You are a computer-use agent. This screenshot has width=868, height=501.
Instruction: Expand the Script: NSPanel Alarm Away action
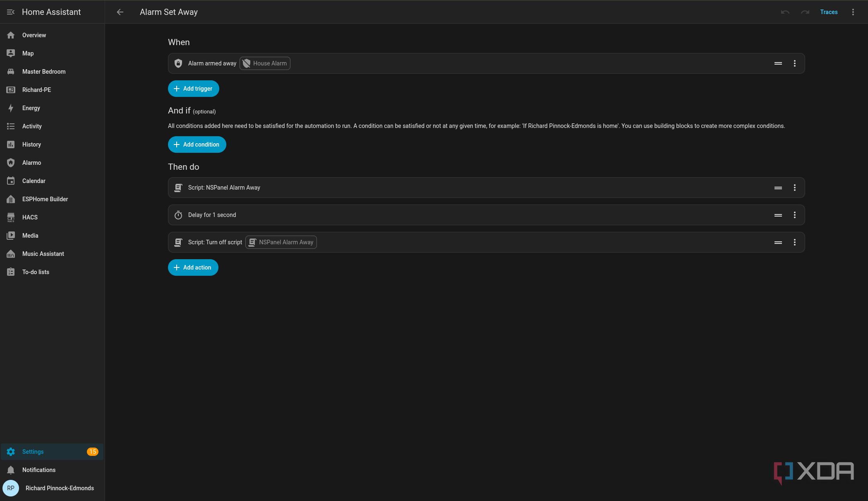[486, 188]
